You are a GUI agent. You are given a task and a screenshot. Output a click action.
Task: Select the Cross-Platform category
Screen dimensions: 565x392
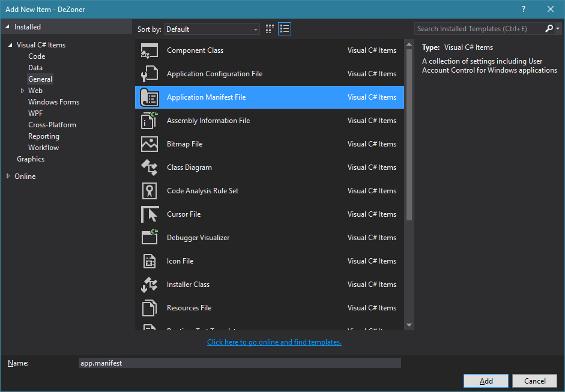click(x=52, y=125)
